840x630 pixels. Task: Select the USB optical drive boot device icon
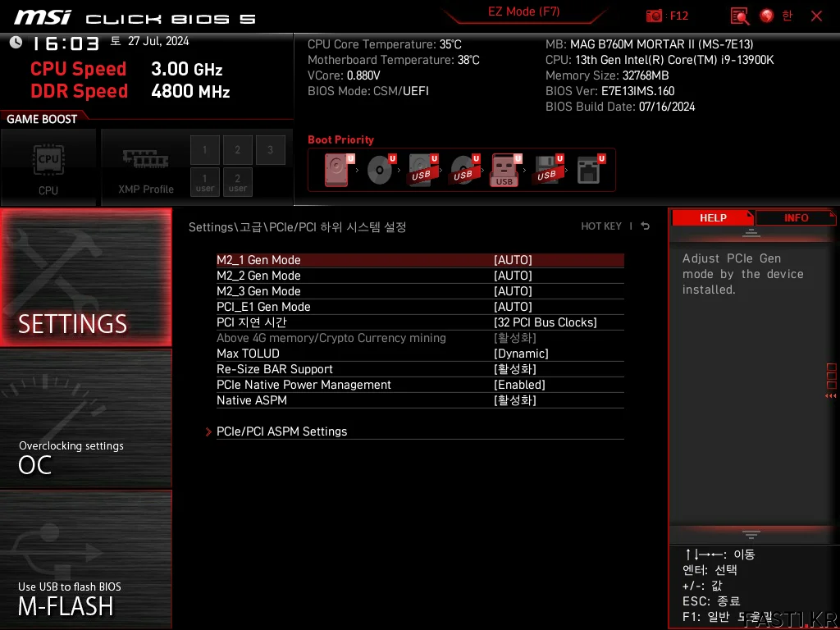[464, 170]
